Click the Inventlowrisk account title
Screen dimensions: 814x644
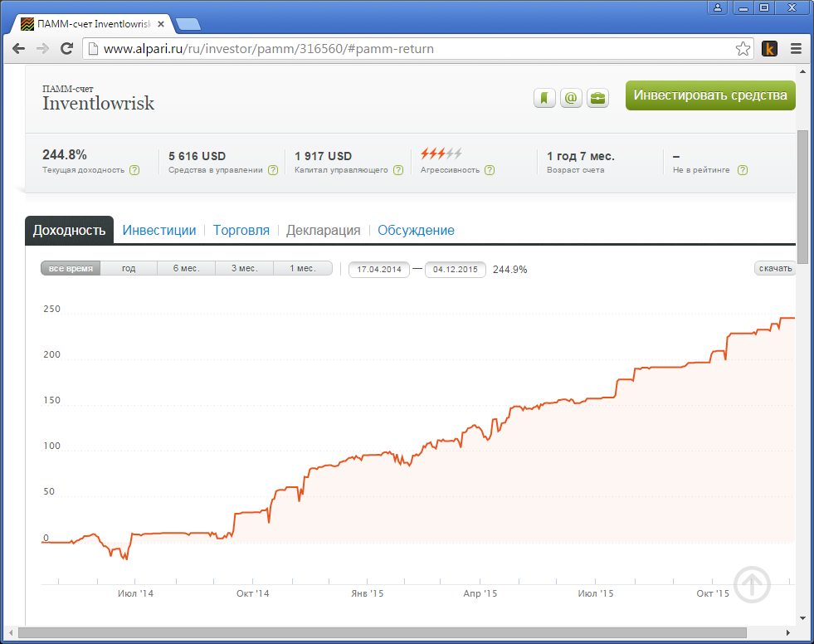point(99,104)
